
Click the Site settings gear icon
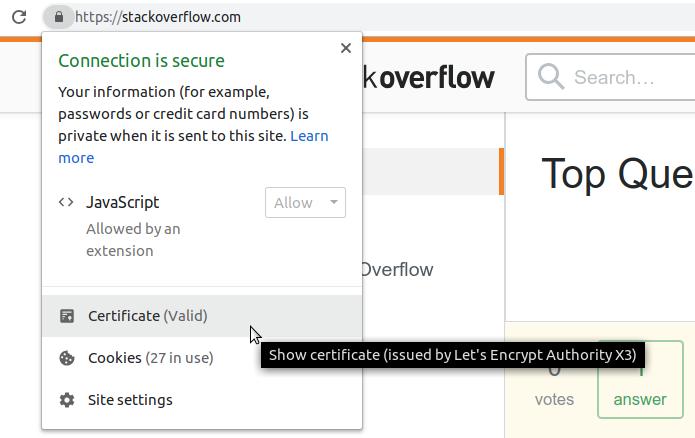67,400
